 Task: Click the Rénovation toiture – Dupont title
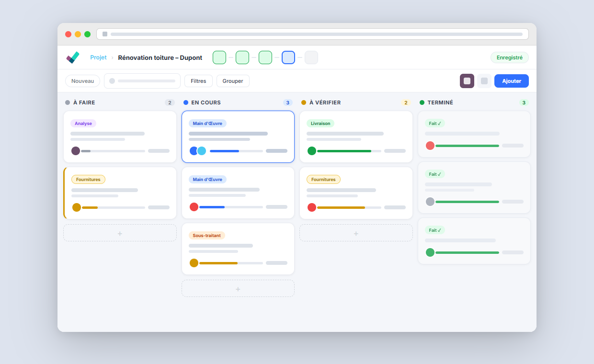160,57
